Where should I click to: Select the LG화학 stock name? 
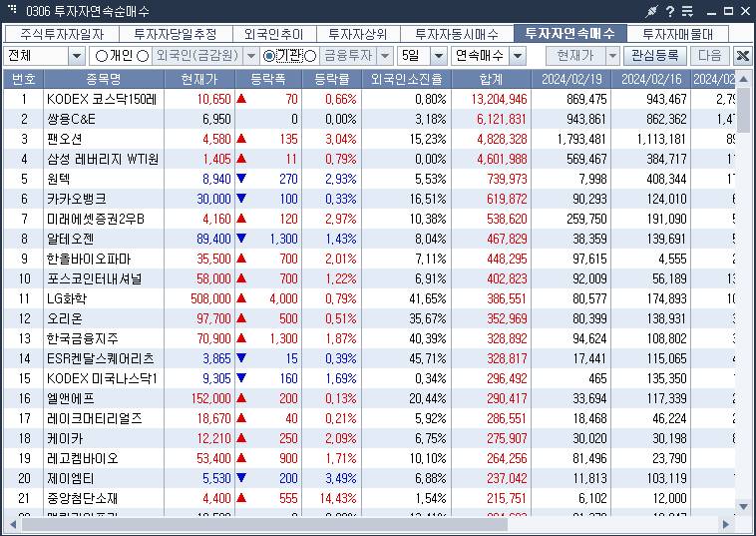(67, 298)
